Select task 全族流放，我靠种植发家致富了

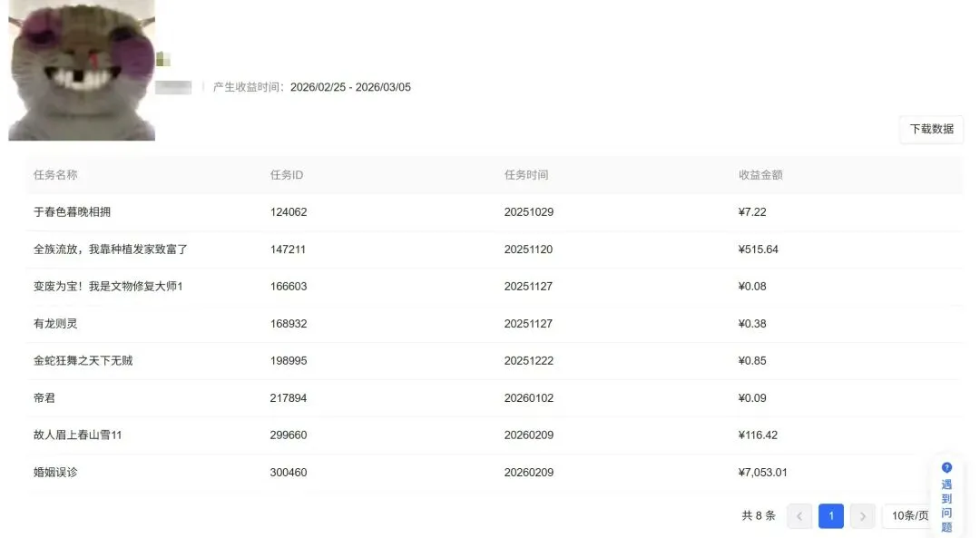(111, 249)
